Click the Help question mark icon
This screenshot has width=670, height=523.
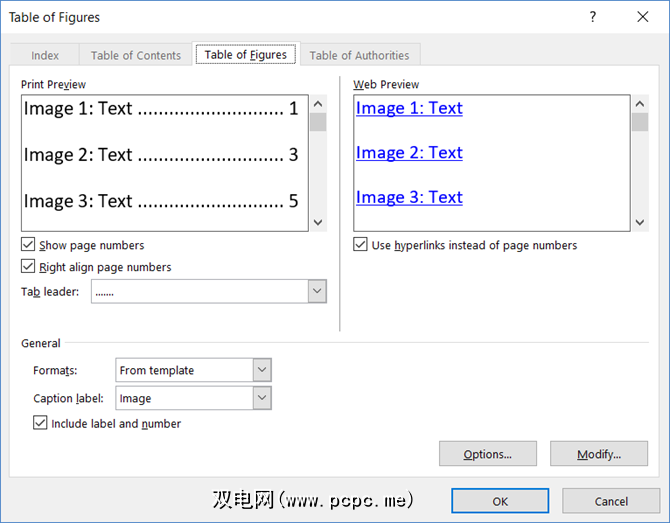pos(593,17)
